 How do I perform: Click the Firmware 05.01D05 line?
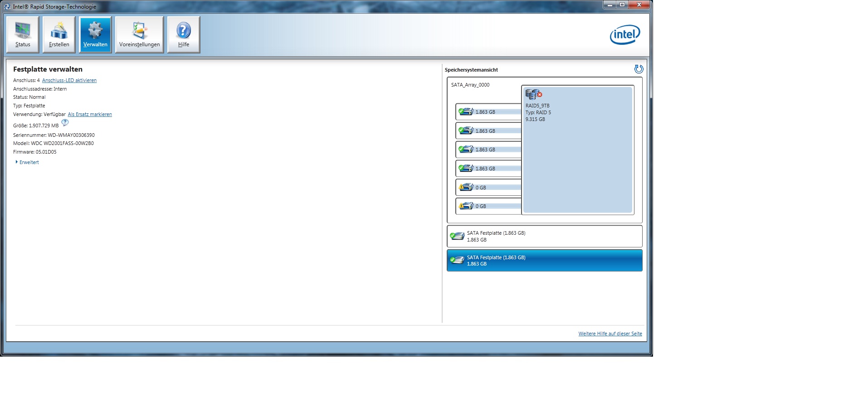tap(35, 152)
